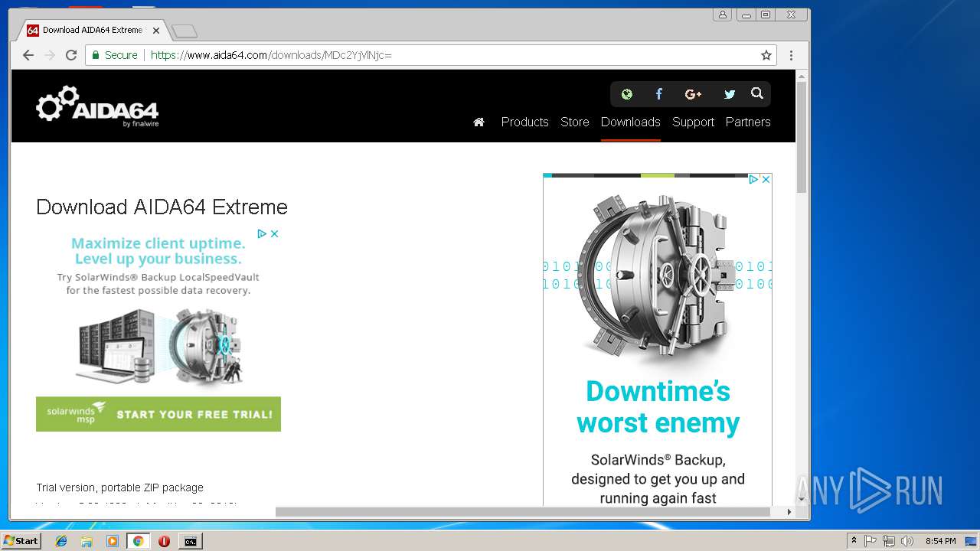This screenshot has height=551, width=980.
Task: Click 'Maximize client uptime' ad headline
Action: tap(158, 243)
